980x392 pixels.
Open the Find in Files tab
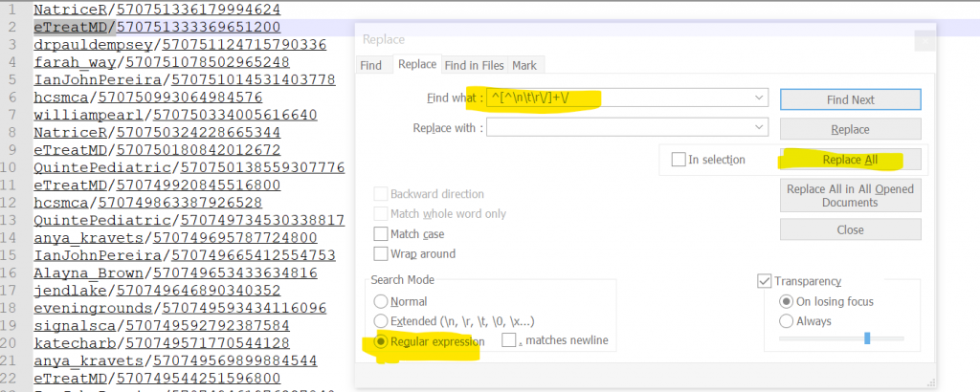click(474, 65)
